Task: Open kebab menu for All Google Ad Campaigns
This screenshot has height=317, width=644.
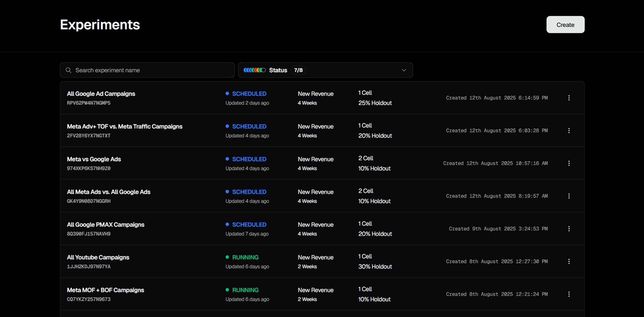Action: [x=569, y=98]
